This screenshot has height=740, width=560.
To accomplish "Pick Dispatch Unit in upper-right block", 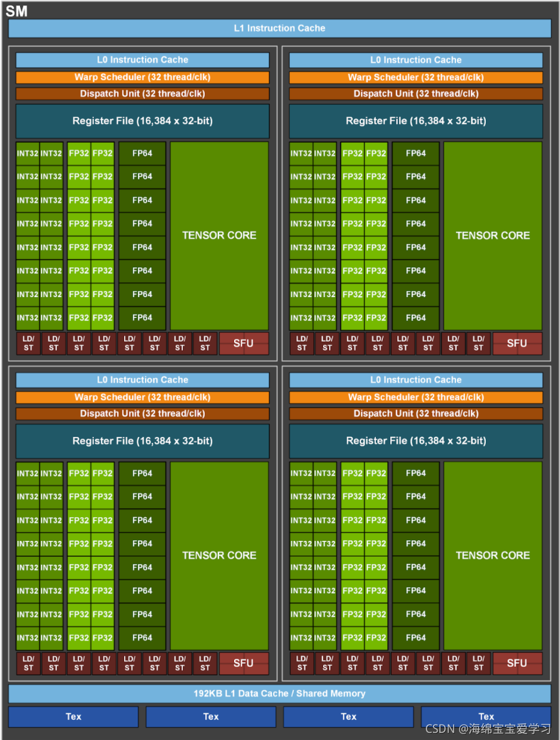I will coord(416,94).
